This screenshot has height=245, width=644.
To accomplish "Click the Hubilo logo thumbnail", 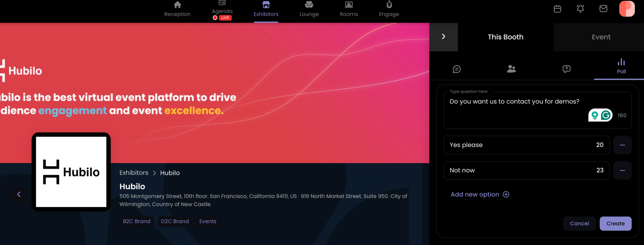I will pyautogui.click(x=71, y=172).
